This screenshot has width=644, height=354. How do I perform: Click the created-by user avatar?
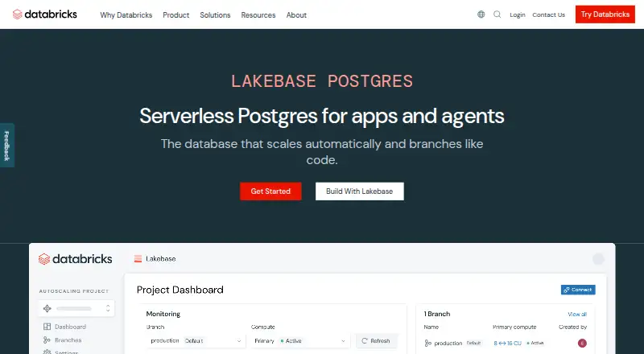582,343
